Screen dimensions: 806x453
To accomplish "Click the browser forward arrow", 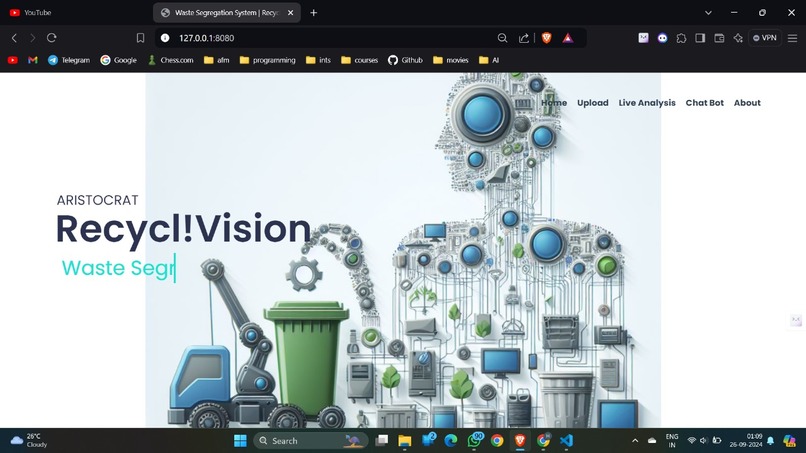I will 32,38.
